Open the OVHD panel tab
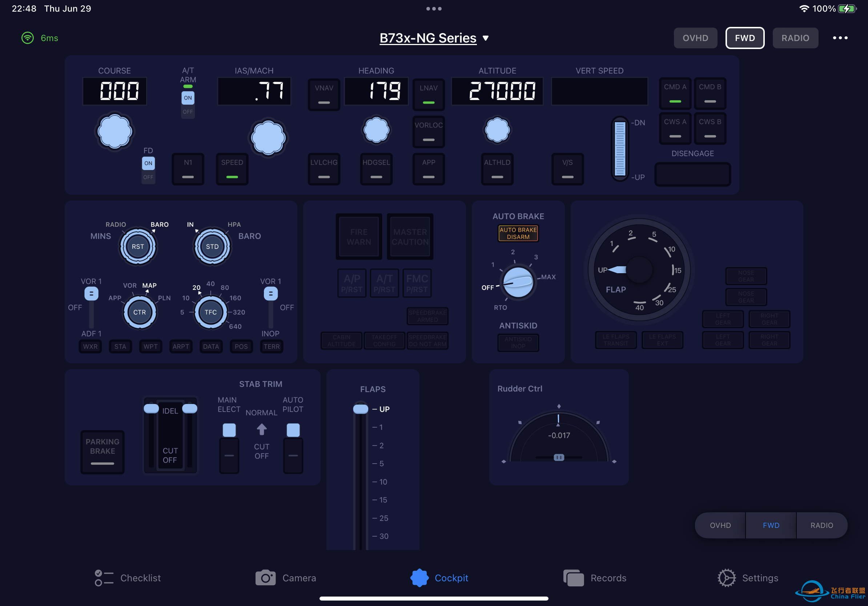Screen dimensions: 868x606 coord(696,37)
